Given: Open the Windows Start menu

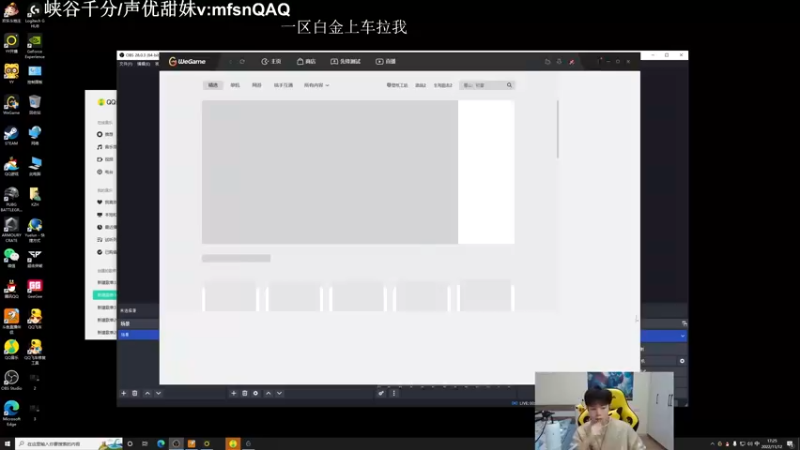Looking at the screenshot, I should pos(7,444).
